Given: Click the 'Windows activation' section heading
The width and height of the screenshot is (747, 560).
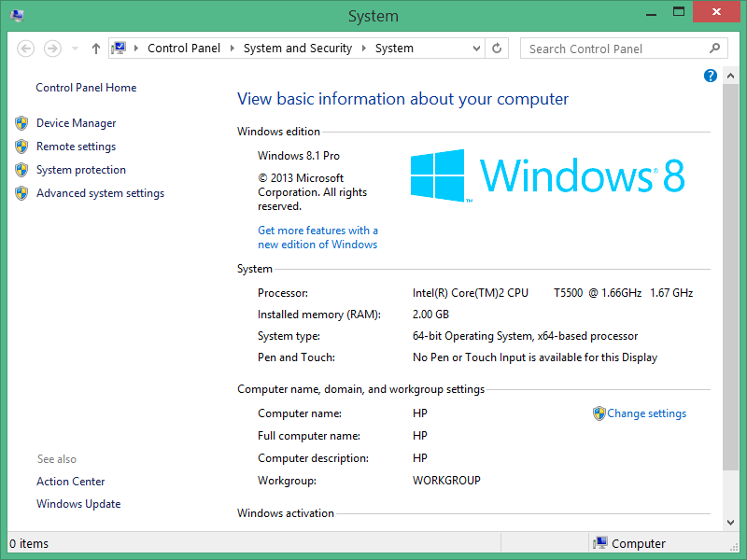Looking at the screenshot, I should coord(286,513).
